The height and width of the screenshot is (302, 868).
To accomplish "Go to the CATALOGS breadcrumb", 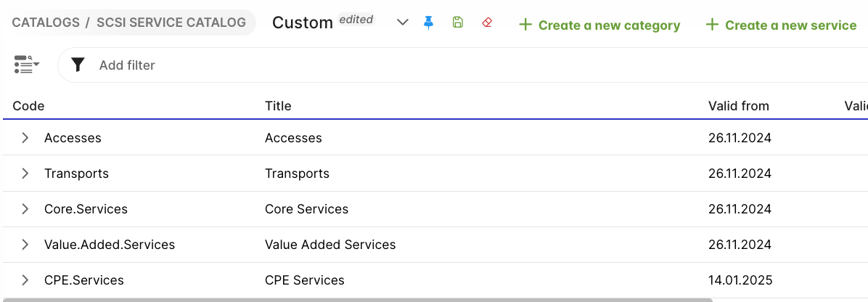I will [46, 23].
